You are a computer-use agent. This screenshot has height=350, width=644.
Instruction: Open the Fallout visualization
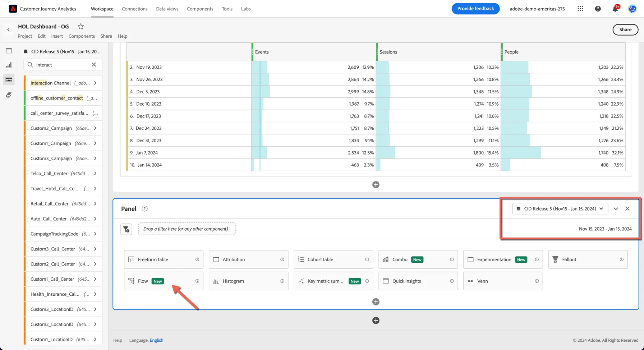588,259
